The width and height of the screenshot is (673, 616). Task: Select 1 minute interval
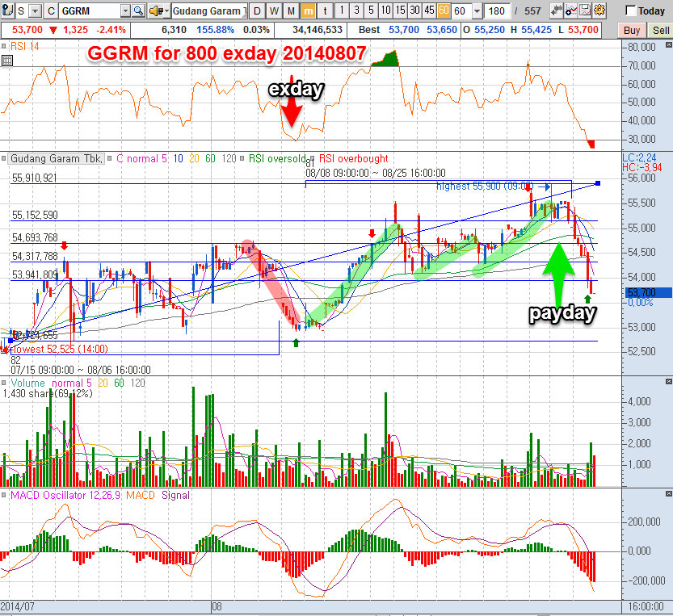click(x=342, y=10)
